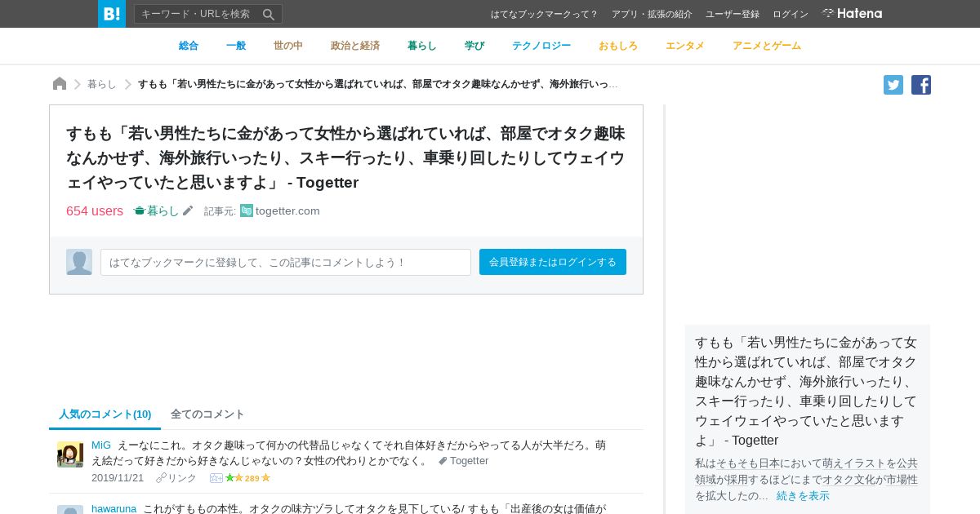Click the stars on MiG's comment
This screenshot has height=514, width=980.
pyautogui.click(x=247, y=478)
